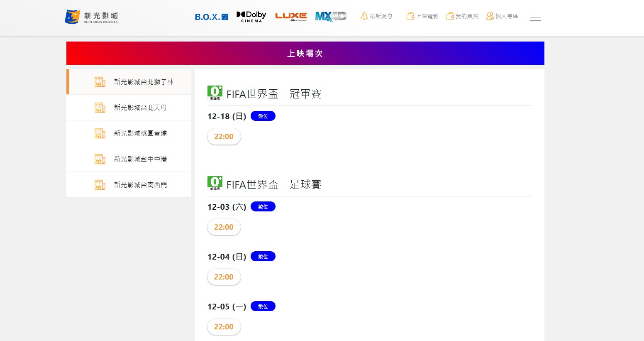Click the 數位 badge next to 12-18

tap(263, 116)
